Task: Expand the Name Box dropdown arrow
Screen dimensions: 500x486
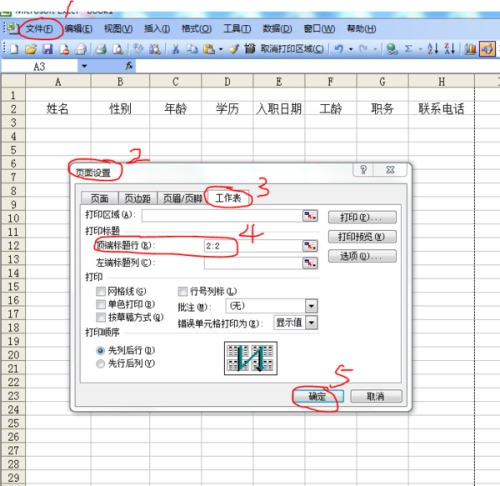Action: click(84, 66)
